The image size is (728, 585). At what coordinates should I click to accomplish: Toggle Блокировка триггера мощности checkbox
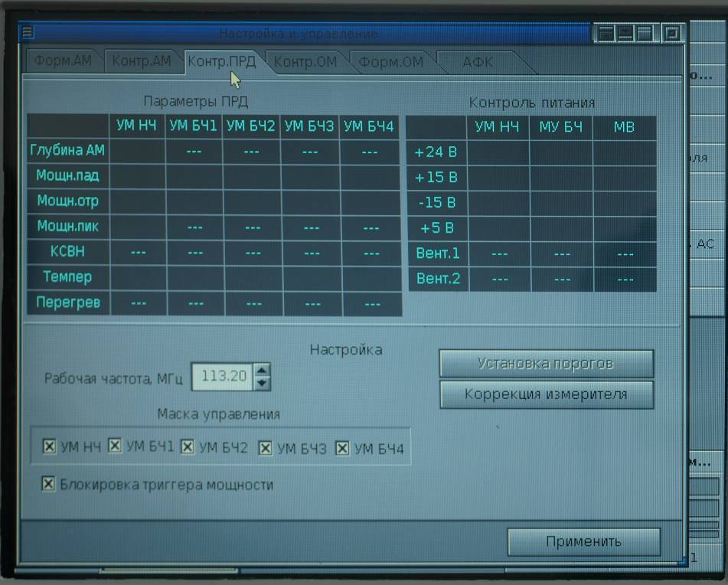(x=47, y=483)
